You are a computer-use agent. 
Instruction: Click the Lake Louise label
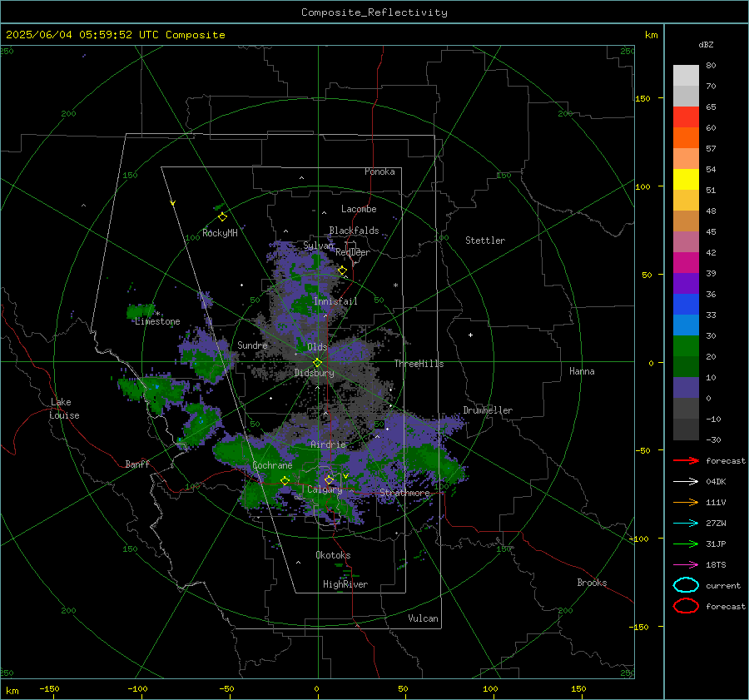pos(65,409)
